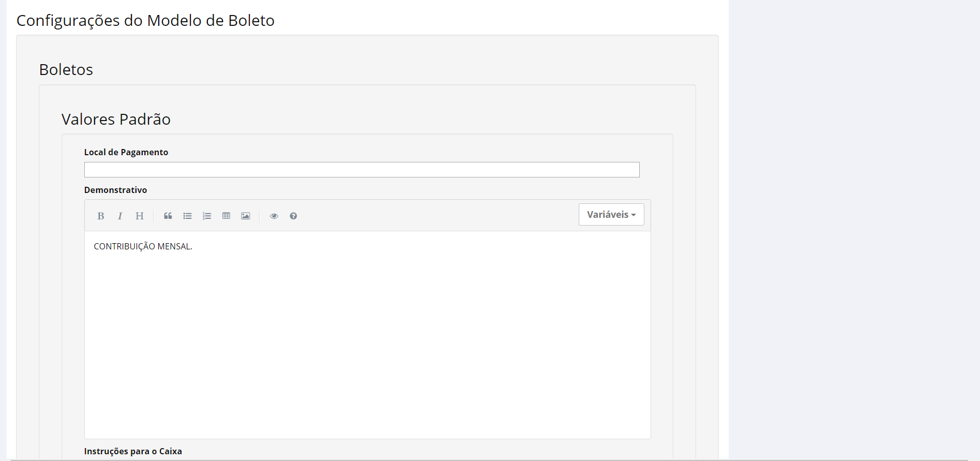This screenshot has height=461, width=980.
Task: Create a bulleted list
Action: point(187,216)
